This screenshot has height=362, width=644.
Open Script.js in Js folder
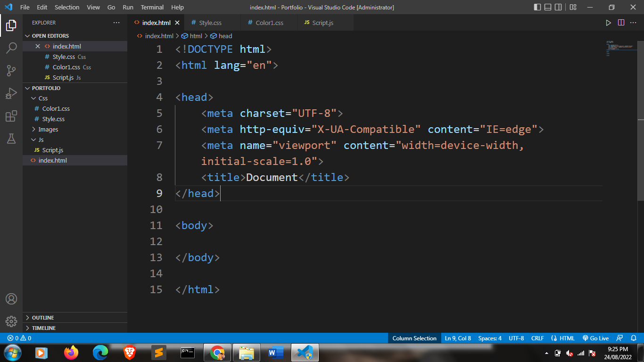click(x=75, y=150)
